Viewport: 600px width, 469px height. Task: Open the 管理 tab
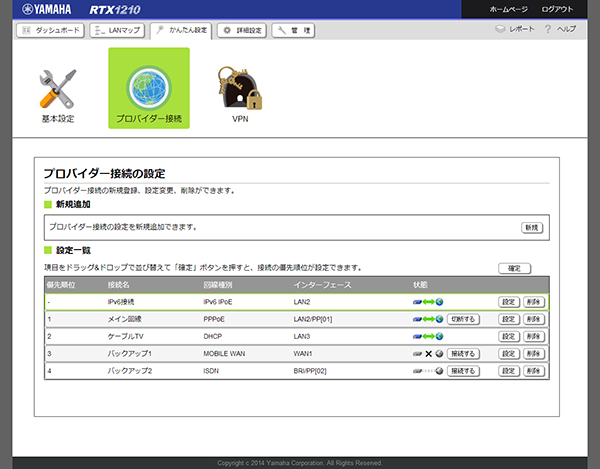coord(299,30)
